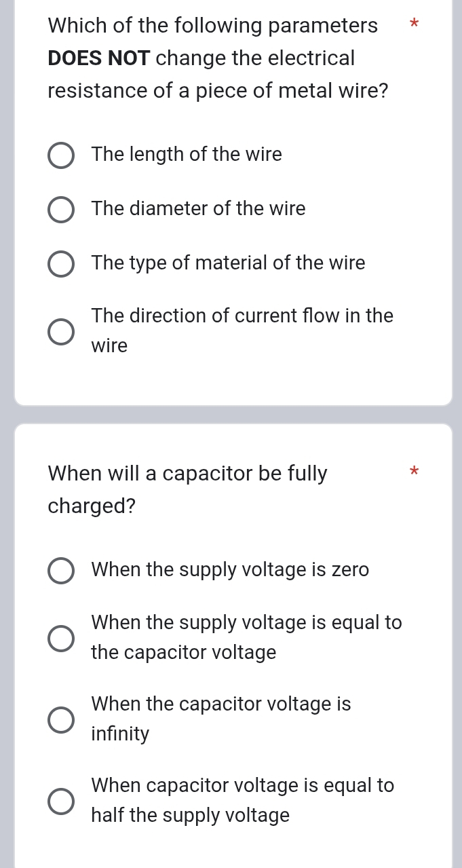462x868 pixels.
Task: Click the label "The length of the wire"
Action: pyautogui.click(x=187, y=155)
